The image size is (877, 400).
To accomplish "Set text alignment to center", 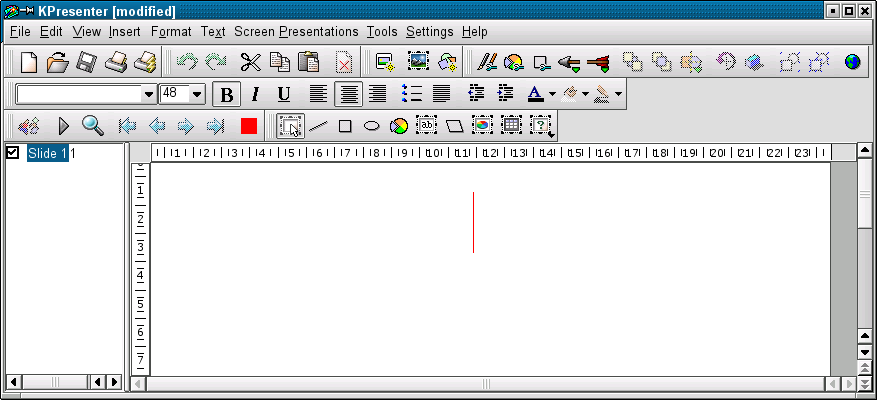I will pyautogui.click(x=348, y=94).
